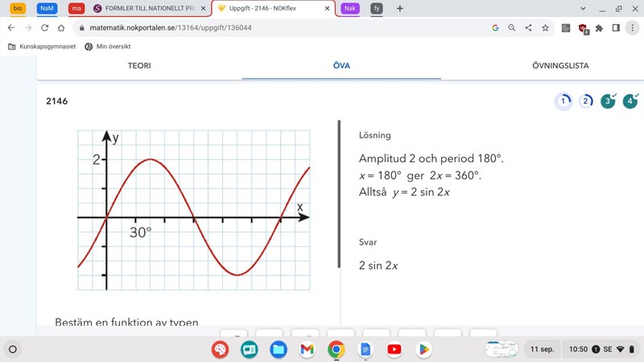Open YouTube from the shelf
This screenshot has height=362, width=644.
click(x=394, y=349)
